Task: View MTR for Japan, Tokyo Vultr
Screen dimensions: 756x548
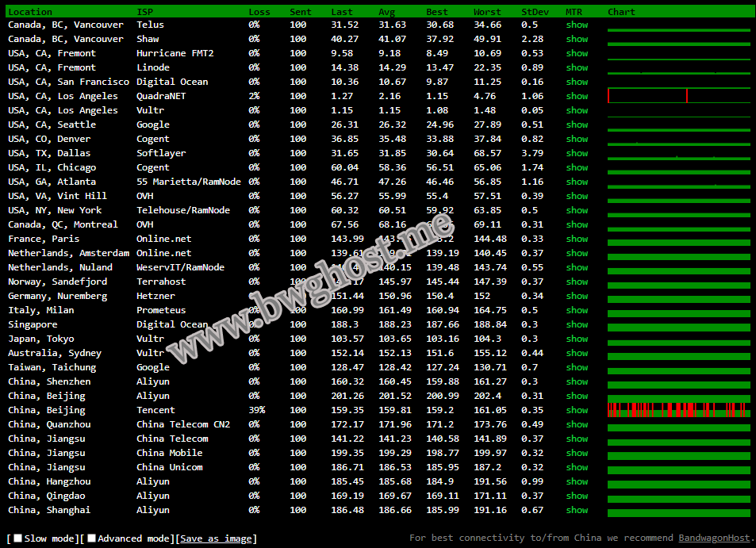Action: pyautogui.click(x=577, y=339)
